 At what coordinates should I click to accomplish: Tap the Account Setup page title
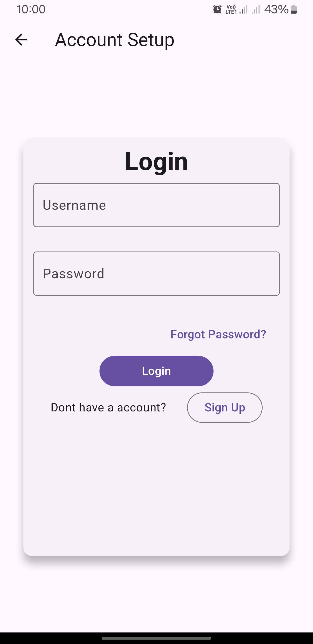tap(114, 40)
